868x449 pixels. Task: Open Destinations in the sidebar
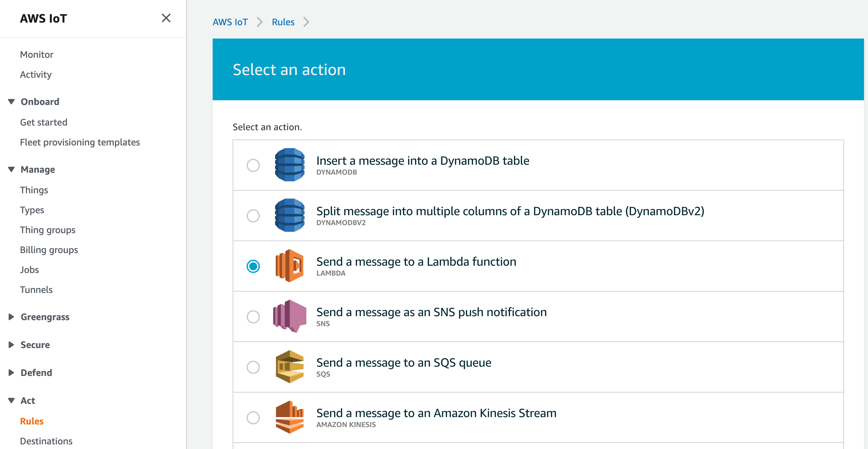[46, 441]
